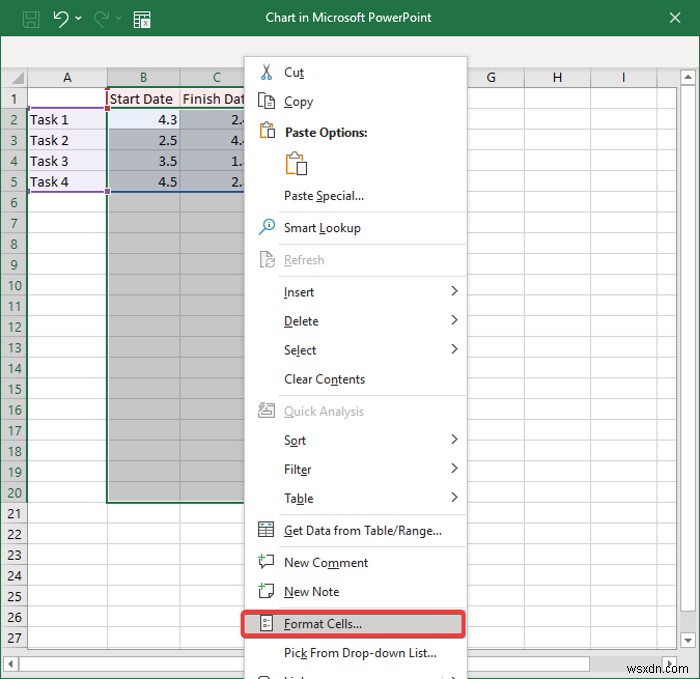Expand the Filter submenu
Screen dimensions: 700x679
click(454, 468)
